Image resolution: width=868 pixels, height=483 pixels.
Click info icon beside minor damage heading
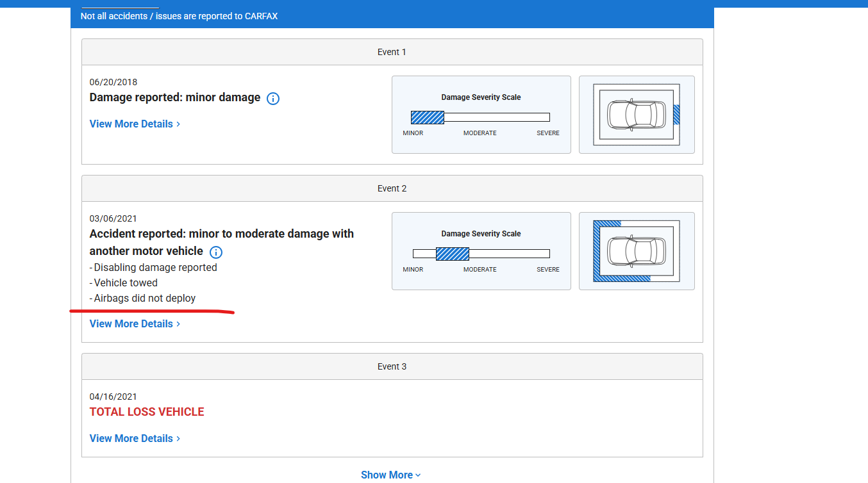click(273, 99)
